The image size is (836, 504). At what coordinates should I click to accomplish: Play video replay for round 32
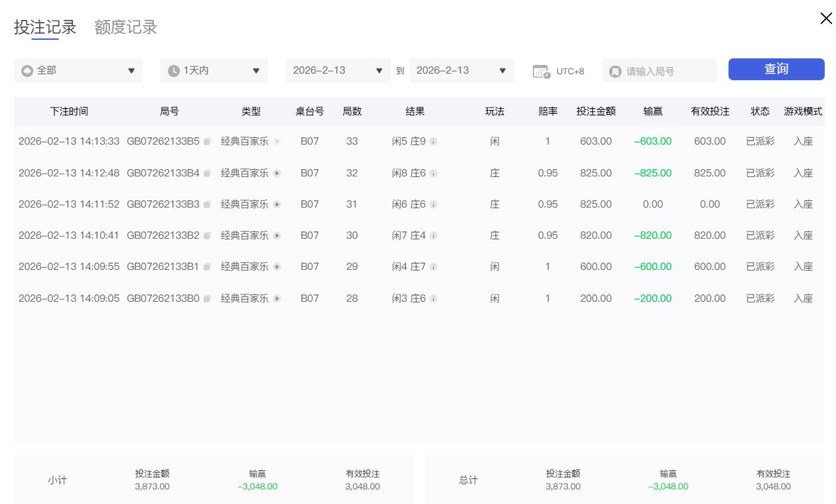click(x=277, y=173)
